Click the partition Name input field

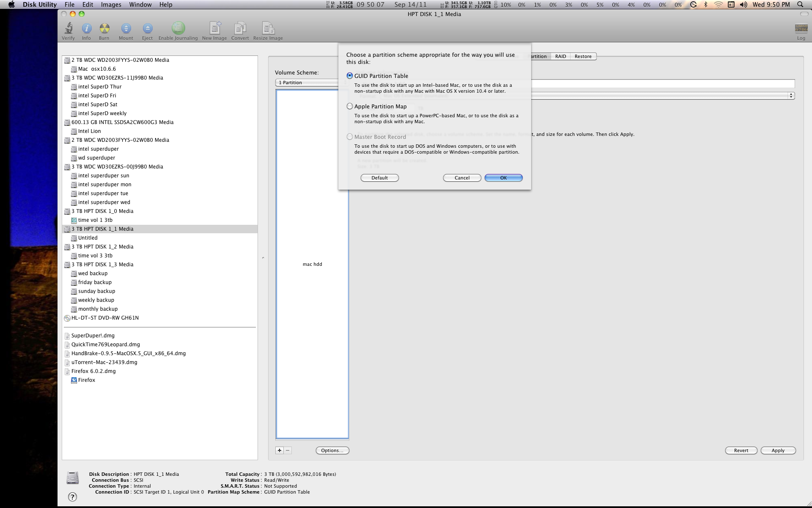pyautogui.click(x=663, y=84)
